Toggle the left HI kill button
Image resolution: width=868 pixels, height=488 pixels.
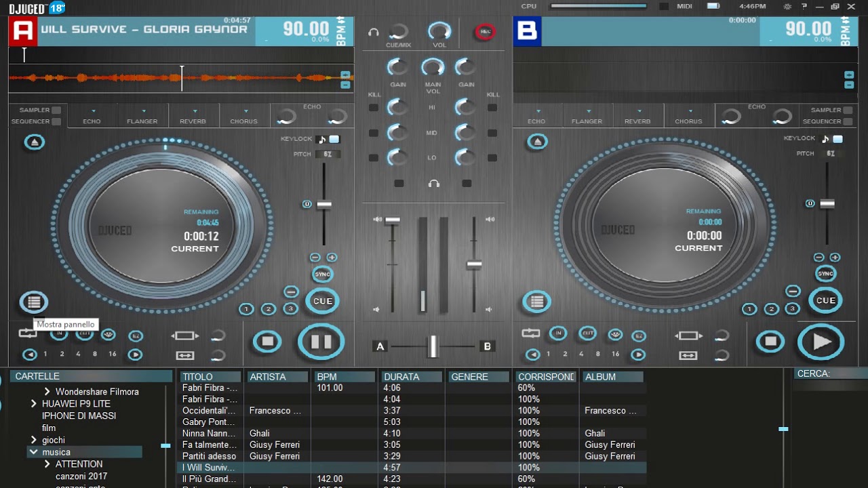(x=373, y=108)
